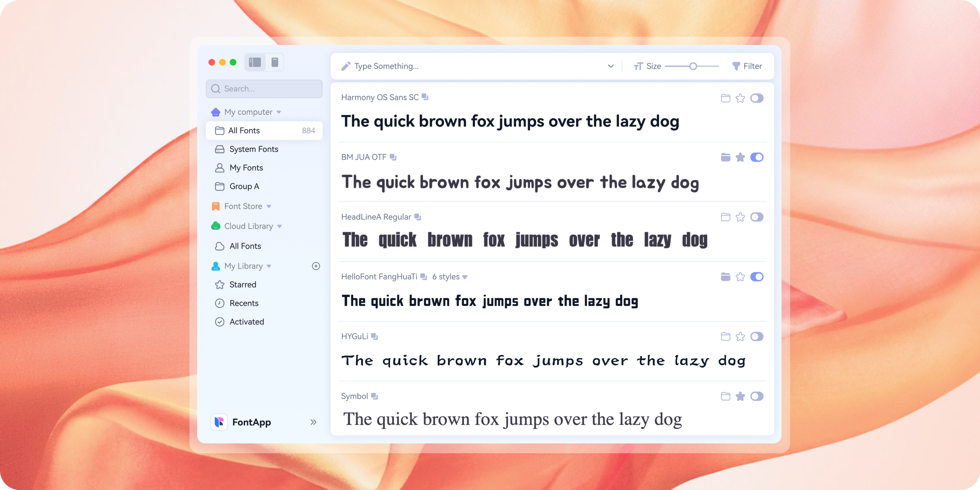Collapse sidebar with double chevron icon
Screen dimensions: 980x490
313,422
